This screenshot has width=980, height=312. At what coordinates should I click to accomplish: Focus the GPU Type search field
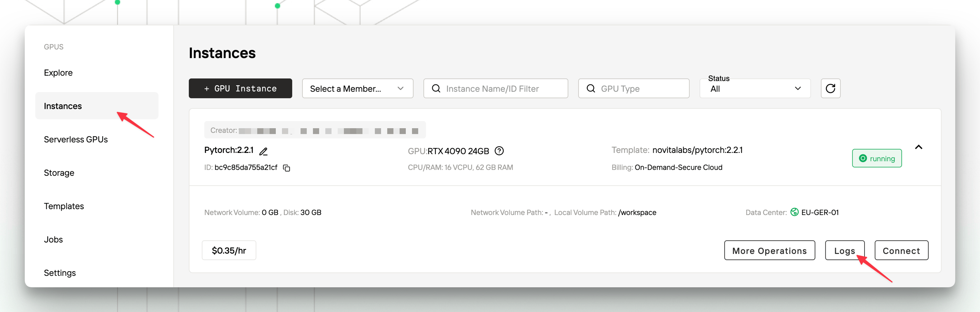tap(634, 88)
